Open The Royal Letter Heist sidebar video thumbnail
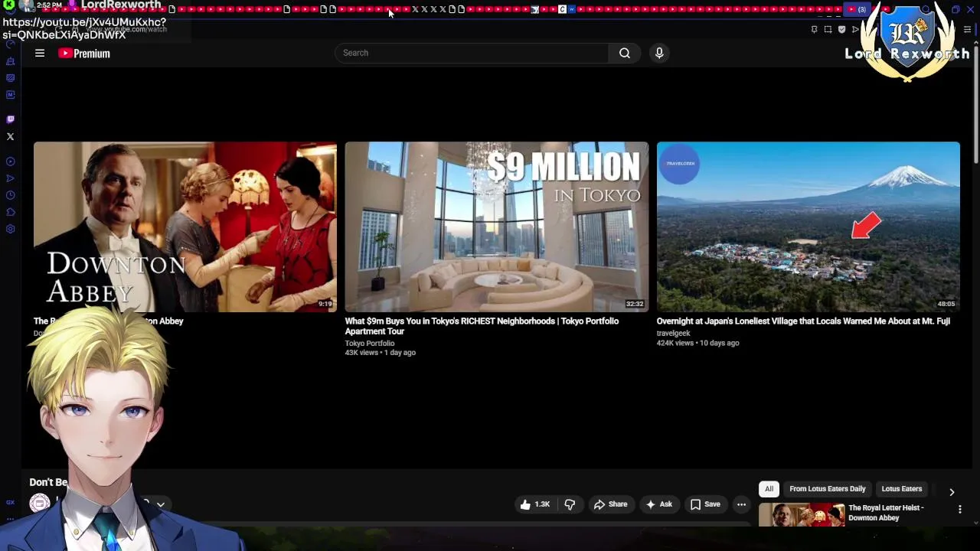 coord(802,514)
